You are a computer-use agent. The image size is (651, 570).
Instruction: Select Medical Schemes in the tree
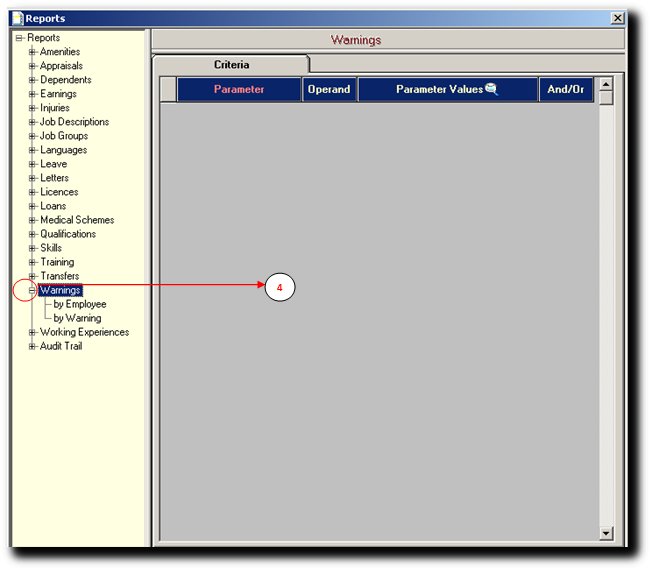pyautogui.click(x=77, y=220)
